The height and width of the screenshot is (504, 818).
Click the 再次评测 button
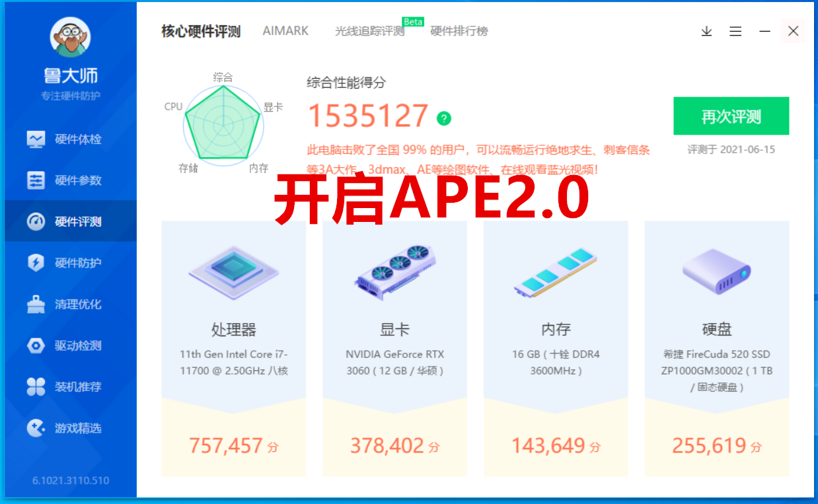[x=731, y=116]
